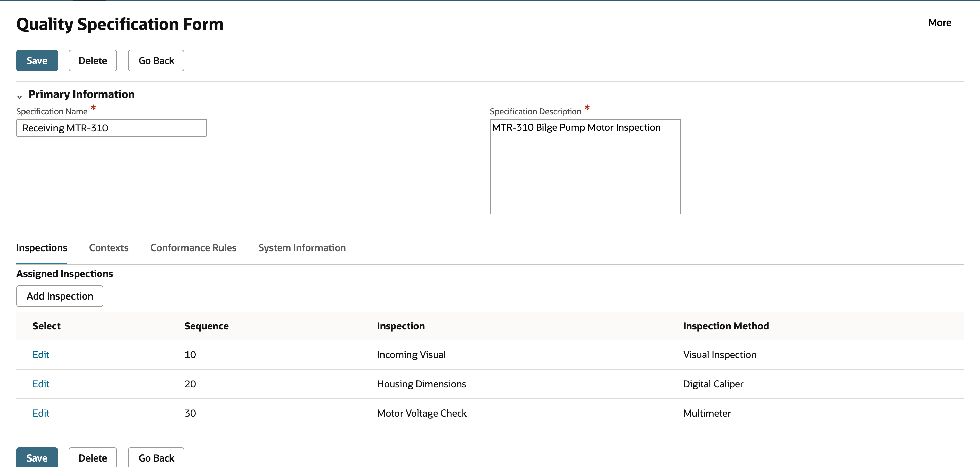Click the top Save button

[37, 61]
